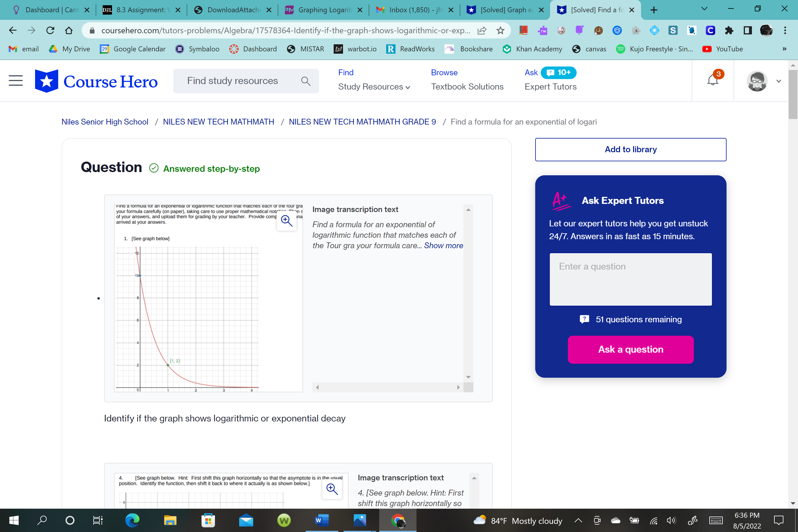Click the Show more link

443,246
